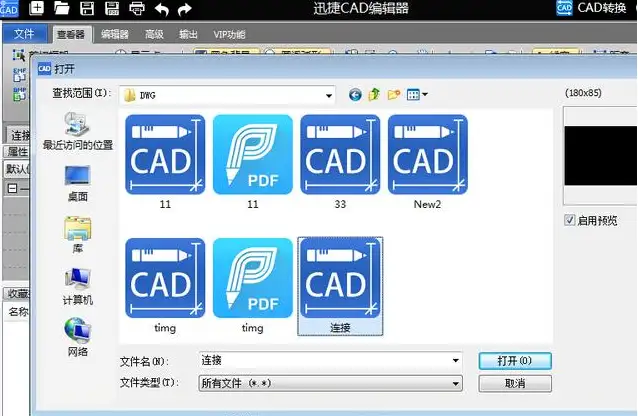Switch to the 输出 tab
This screenshot has width=638, height=416.
pyautogui.click(x=188, y=35)
